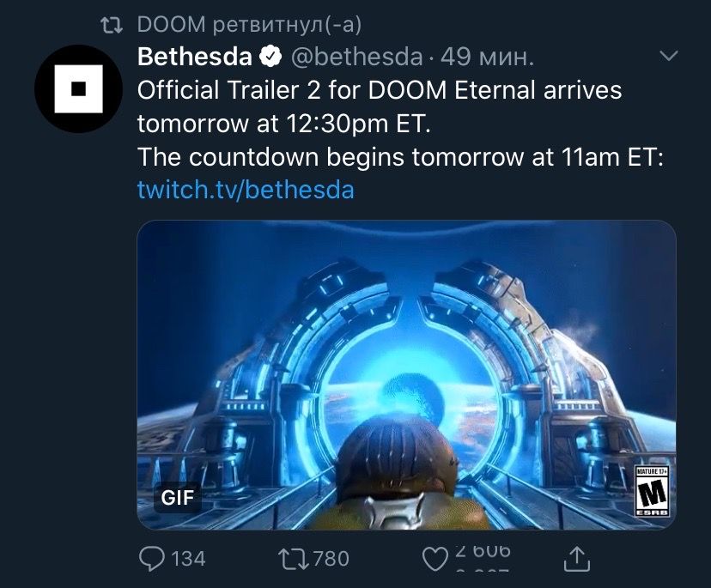The width and height of the screenshot is (711, 588).
Task: Open the reply comment icon
Action: pos(151,559)
